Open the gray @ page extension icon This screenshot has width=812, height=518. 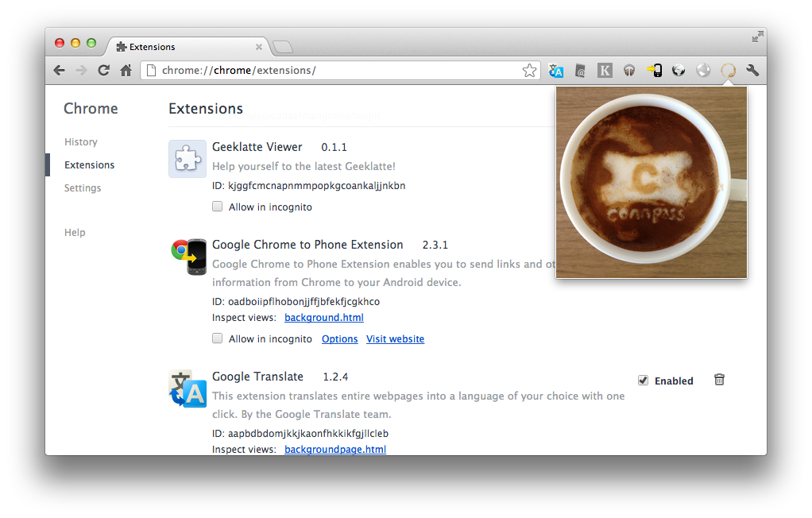pyautogui.click(x=580, y=71)
